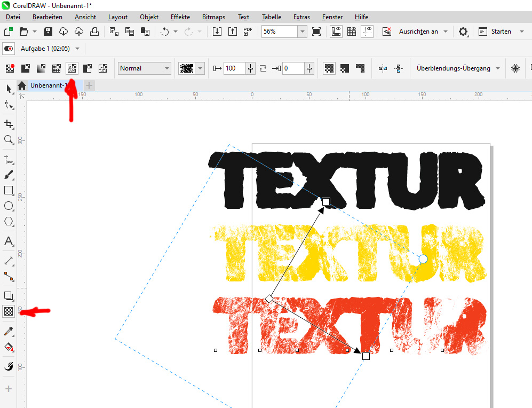The width and height of the screenshot is (532, 408).
Task: Click the Copy icon
Action: pyautogui.click(x=130, y=32)
